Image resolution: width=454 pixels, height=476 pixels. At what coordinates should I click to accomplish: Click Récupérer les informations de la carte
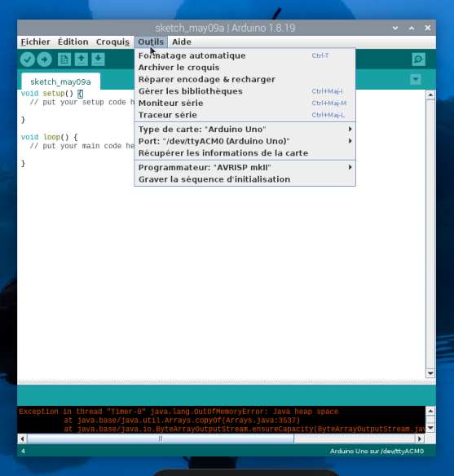click(245, 153)
